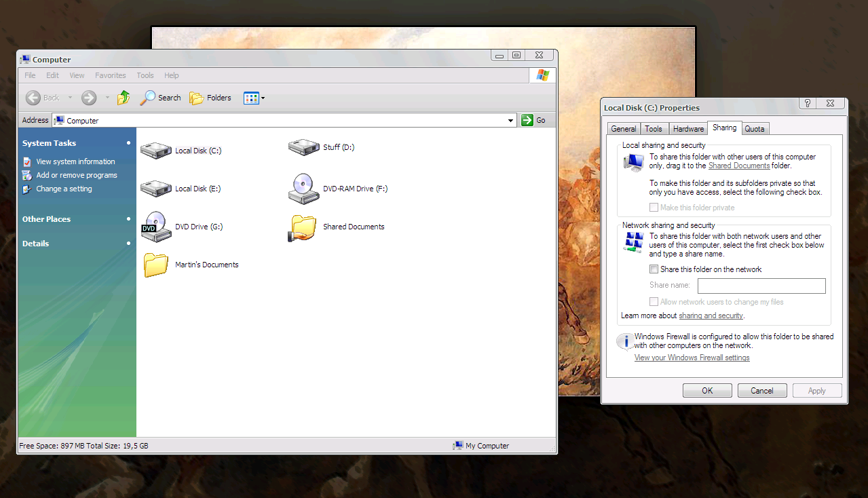Screen dimensions: 868x498
Task: Check Allow network users to change my files
Action: (x=654, y=302)
